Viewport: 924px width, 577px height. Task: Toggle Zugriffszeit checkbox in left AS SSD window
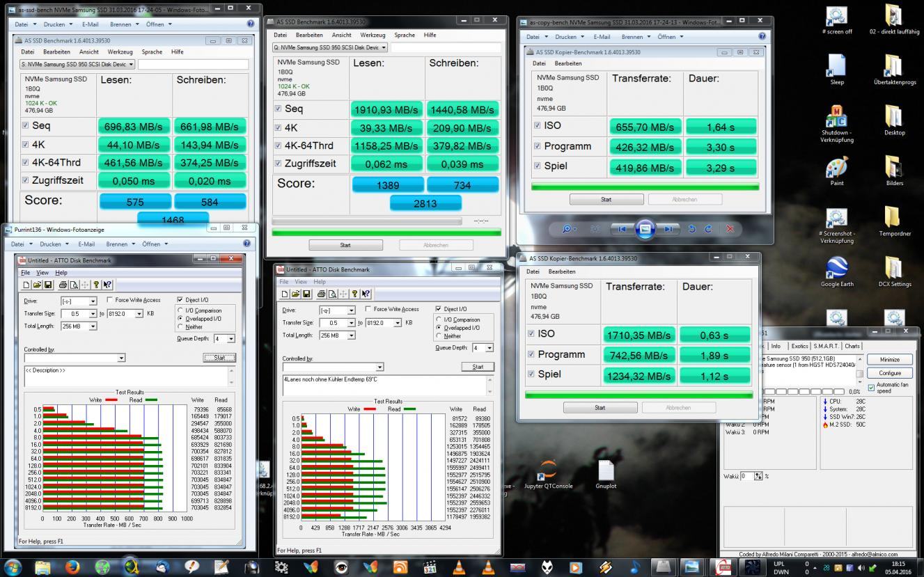[26, 180]
